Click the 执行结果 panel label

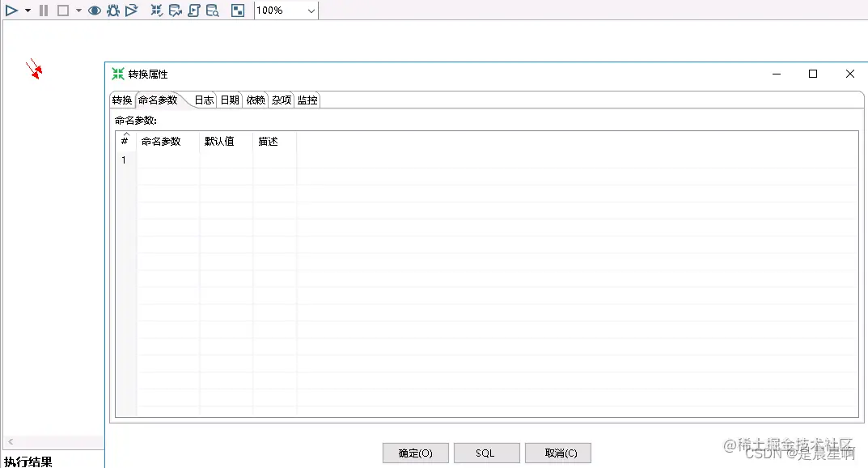pos(28,462)
